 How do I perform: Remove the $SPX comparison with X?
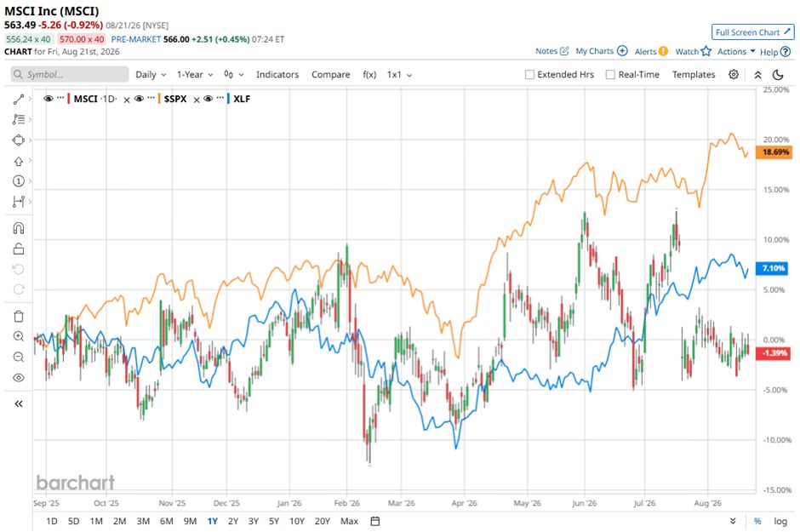click(197, 100)
